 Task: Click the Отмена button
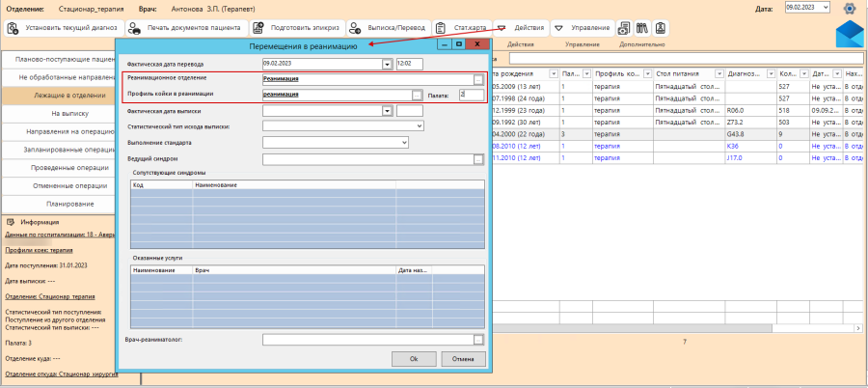pos(463,359)
